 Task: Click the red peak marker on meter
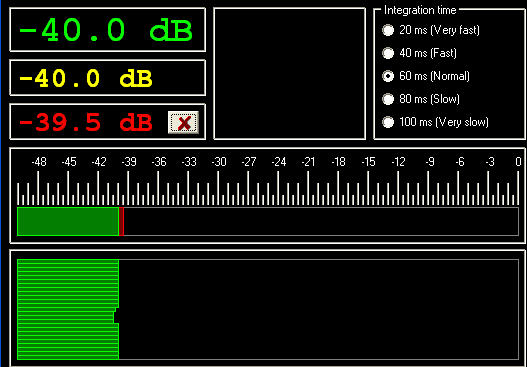122,221
